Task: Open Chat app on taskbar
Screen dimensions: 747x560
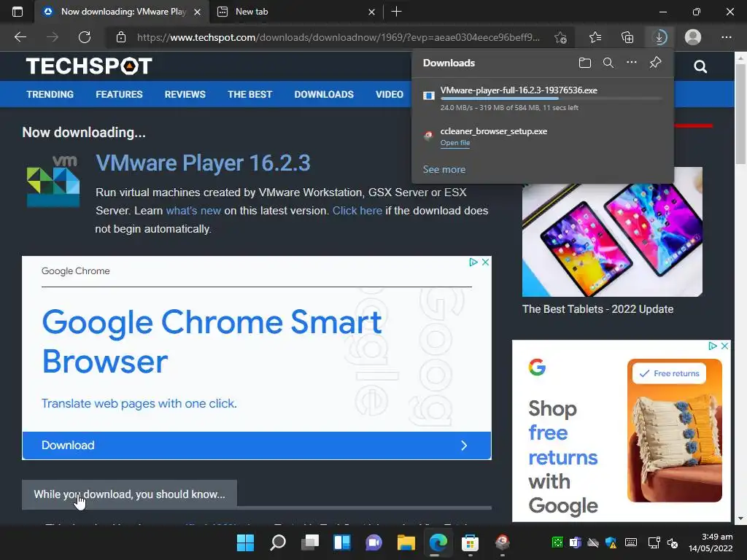Action: (x=373, y=542)
